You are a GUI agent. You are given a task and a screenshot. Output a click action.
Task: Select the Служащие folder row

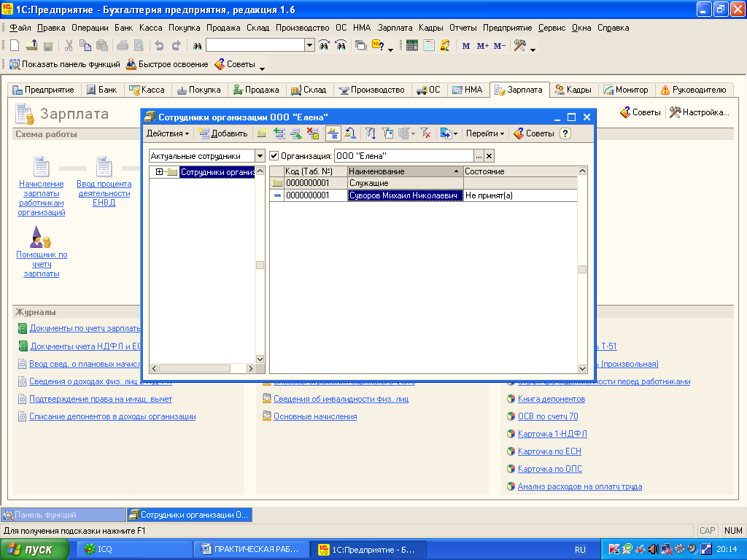[424, 183]
